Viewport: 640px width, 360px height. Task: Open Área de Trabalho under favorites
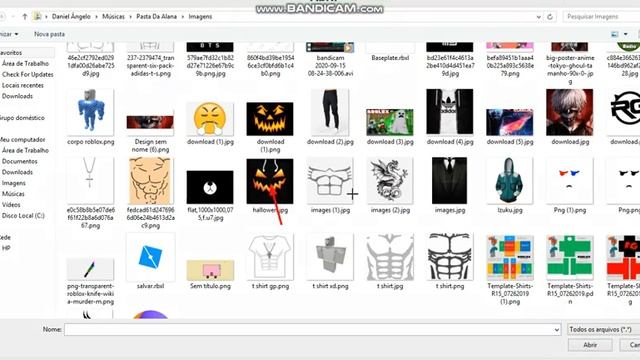tap(25, 64)
